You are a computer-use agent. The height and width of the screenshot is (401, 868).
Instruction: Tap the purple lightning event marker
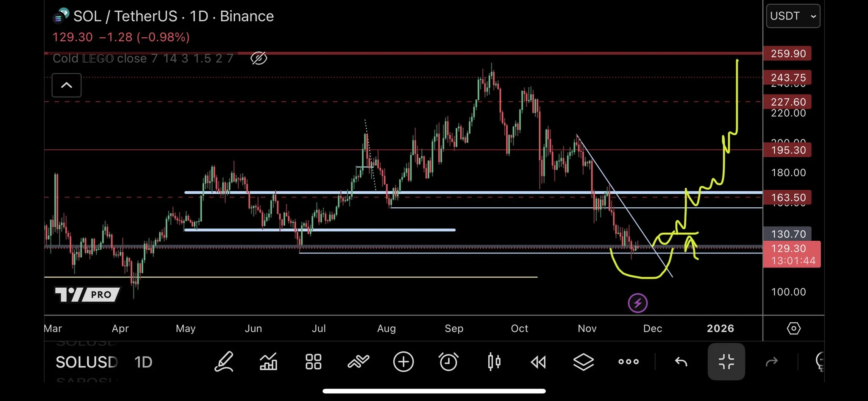[637, 303]
